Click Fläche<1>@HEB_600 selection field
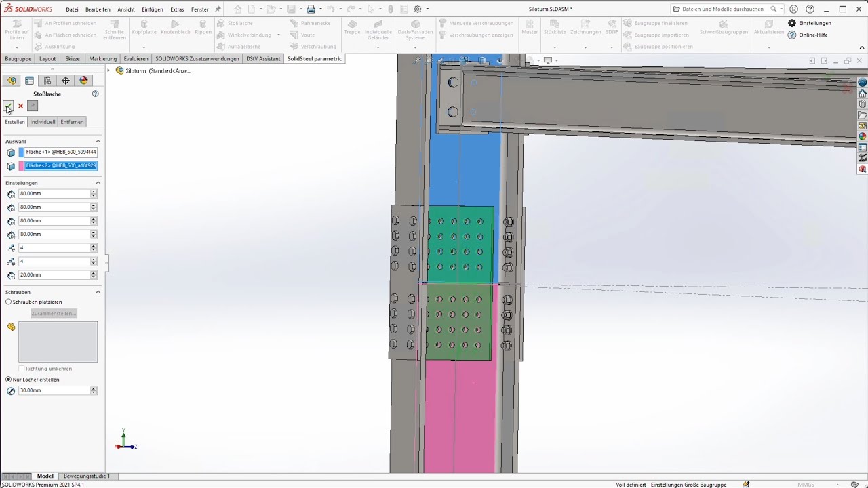The image size is (868, 488). (61, 152)
